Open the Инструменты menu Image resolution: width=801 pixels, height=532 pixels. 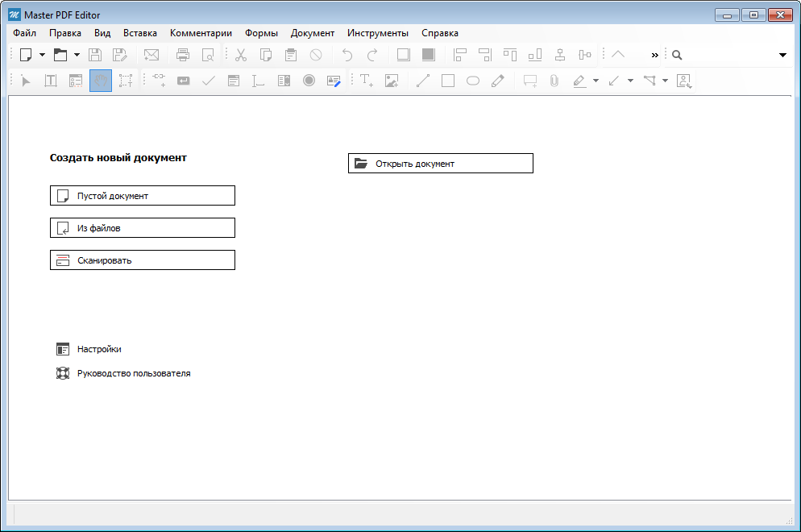[378, 33]
